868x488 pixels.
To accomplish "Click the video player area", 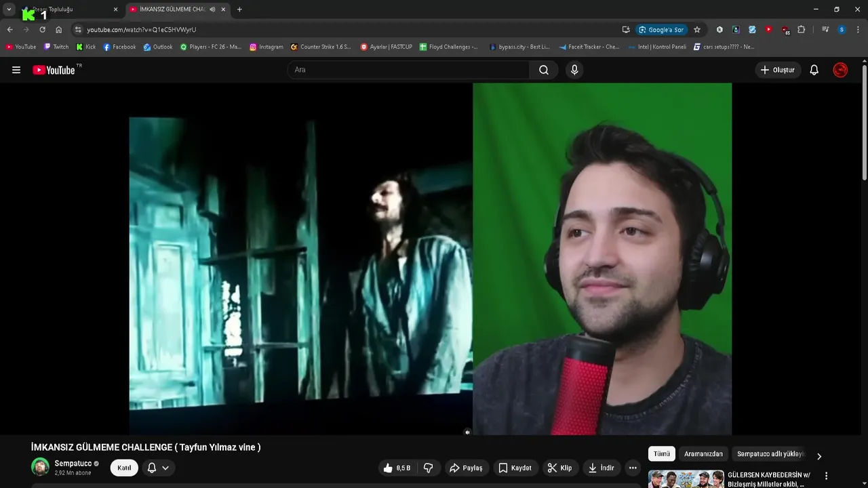I will (x=430, y=259).
